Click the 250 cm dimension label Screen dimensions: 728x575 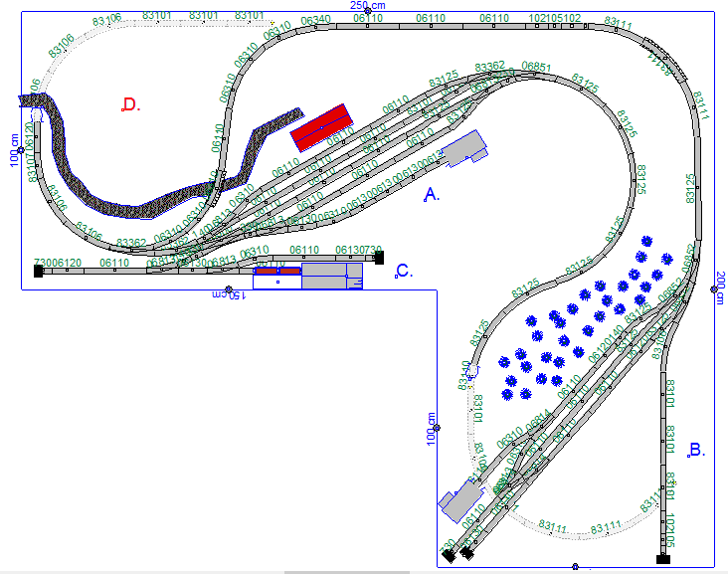[x=367, y=6]
